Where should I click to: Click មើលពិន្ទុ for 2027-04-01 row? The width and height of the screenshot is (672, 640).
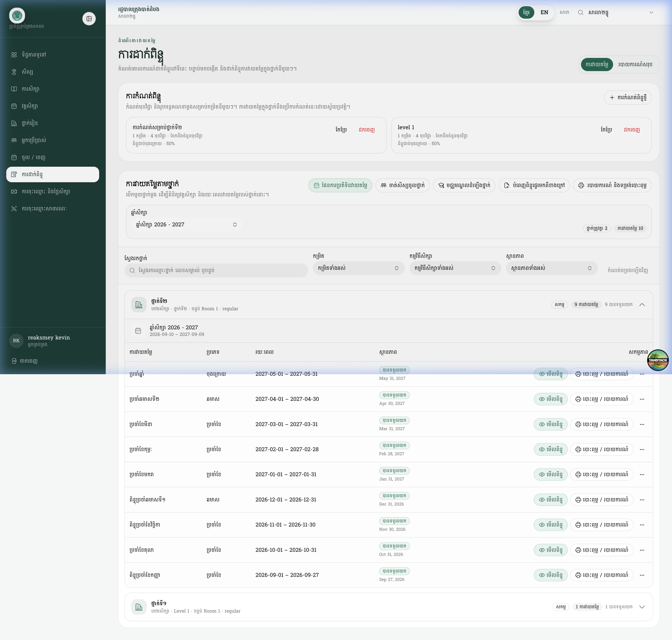click(550, 399)
